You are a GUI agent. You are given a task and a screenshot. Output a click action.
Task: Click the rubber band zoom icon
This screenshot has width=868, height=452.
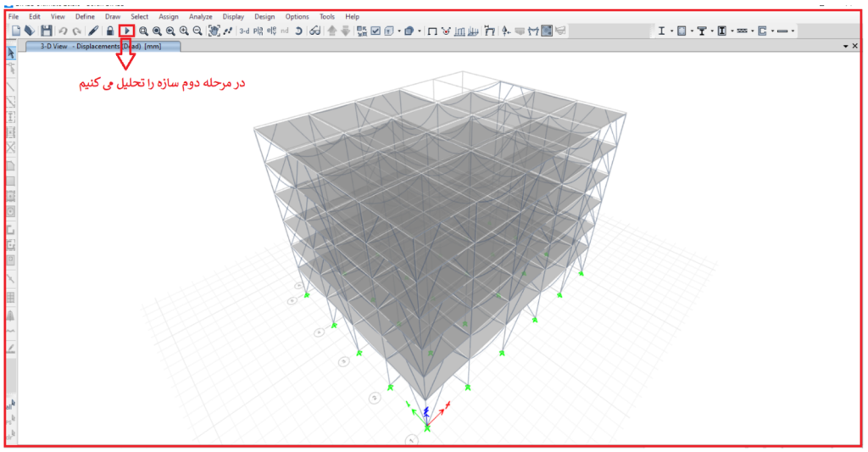point(143,31)
